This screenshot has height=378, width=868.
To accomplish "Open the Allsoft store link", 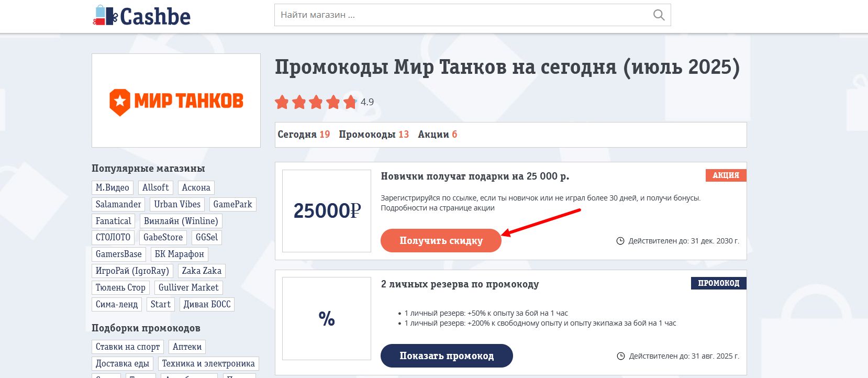I will click(155, 187).
